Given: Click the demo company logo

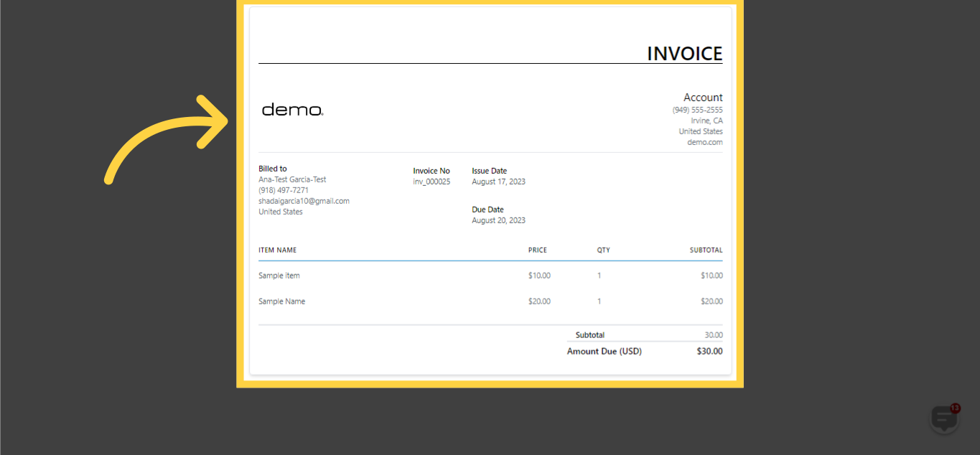Looking at the screenshot, I should (x=292, y=110).
